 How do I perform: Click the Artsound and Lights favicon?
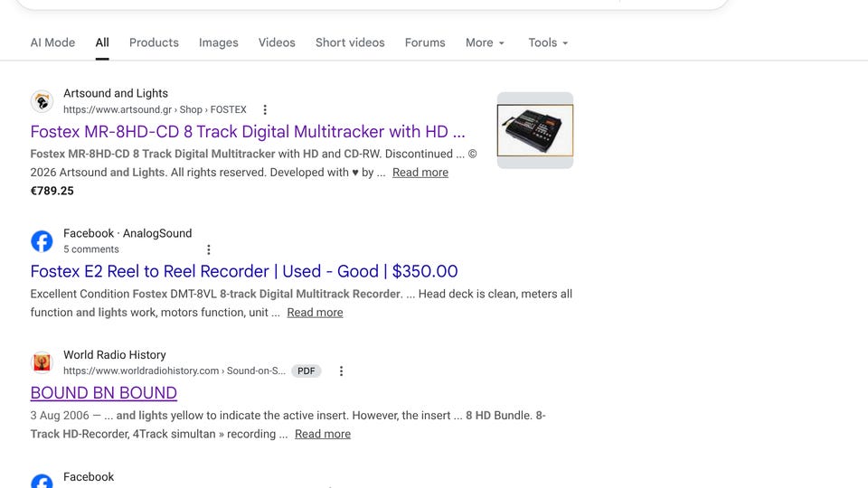tap(42, 101)
